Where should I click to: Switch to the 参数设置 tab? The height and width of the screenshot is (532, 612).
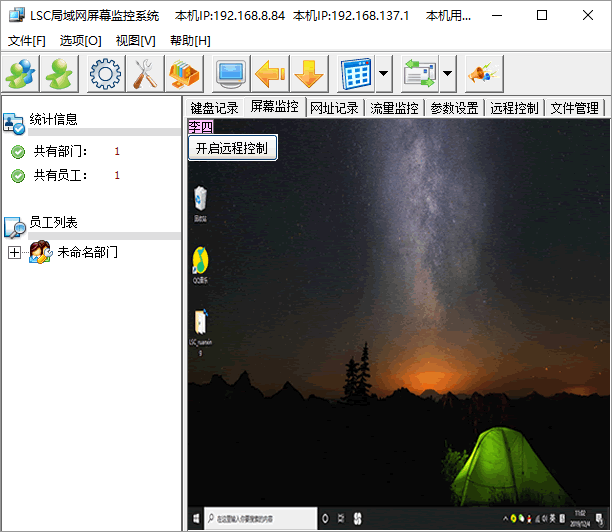pyautogui.click(x=454, y=108)
